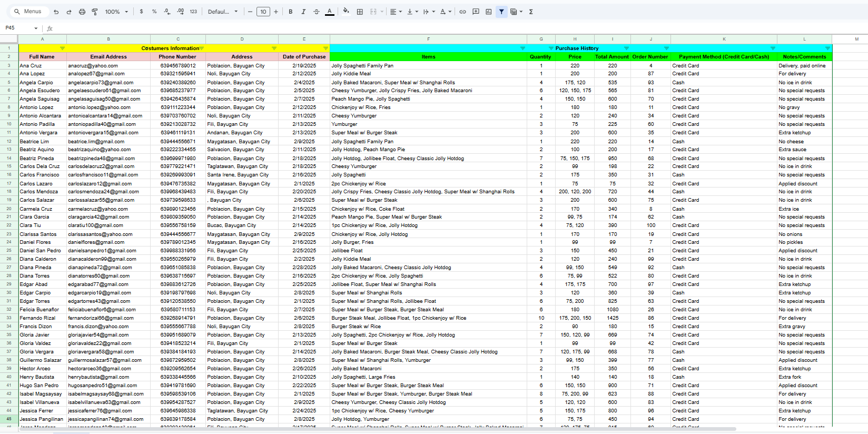This screenshot has width=868, height=434.
Task: Increase decimal places
Action: [180, 12]
